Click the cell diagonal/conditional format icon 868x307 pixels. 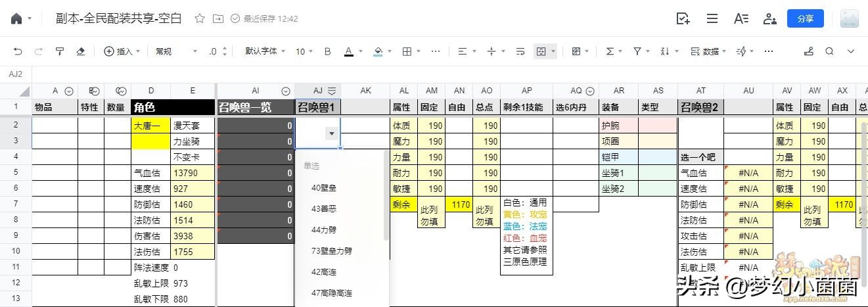pos(576,51)
